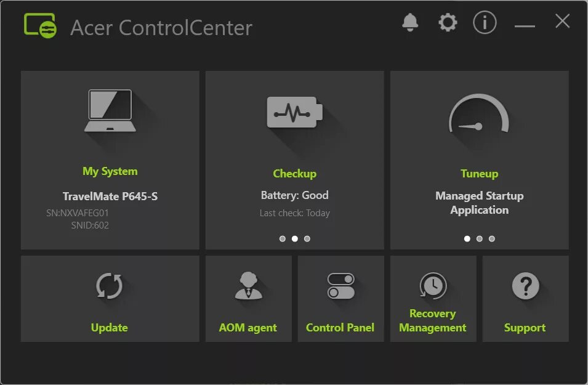The height and width of the screenshot is (385, 588).
Task: Click the battery Checkup icon
Action: [294, 112]
